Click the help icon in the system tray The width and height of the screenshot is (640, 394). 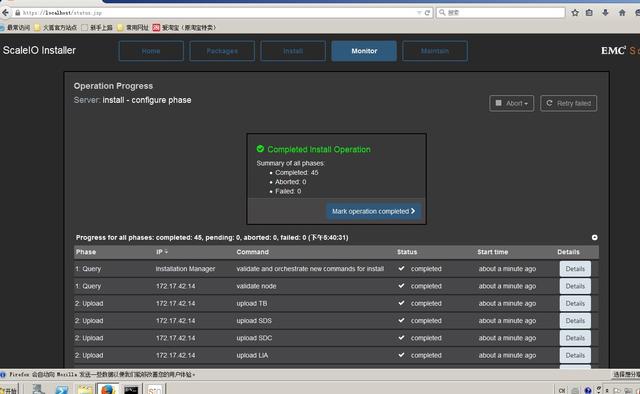click(588, 390)
